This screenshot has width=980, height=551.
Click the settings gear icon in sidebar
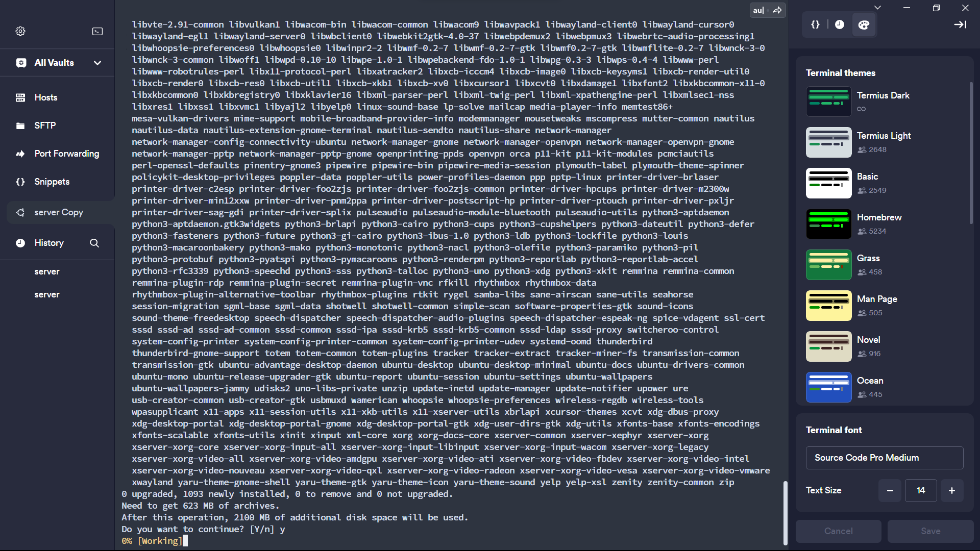pyautogui.click(x=21, y=31)
